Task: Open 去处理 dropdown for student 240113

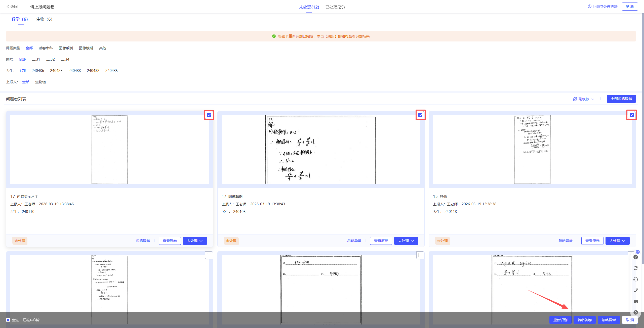Action: 617,241
